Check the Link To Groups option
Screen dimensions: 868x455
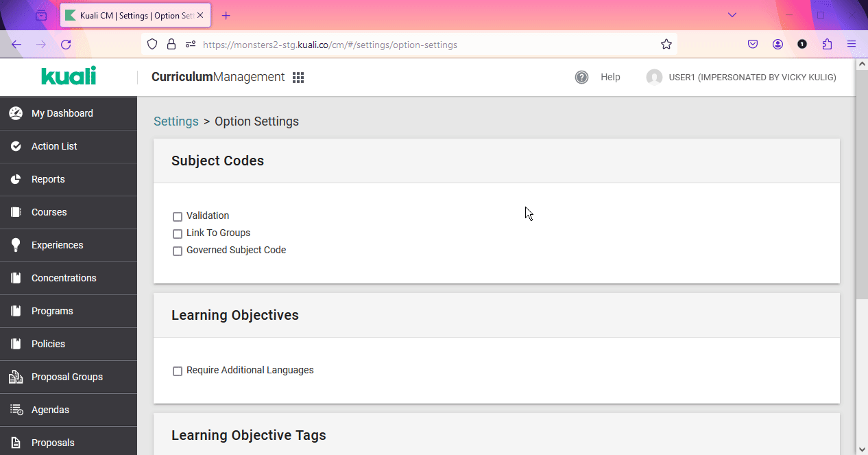178,233
